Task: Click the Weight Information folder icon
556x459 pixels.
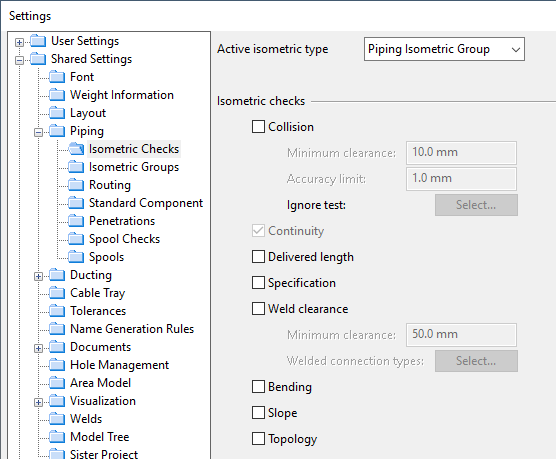Action: pyautogui.click(x=57, y=95)
